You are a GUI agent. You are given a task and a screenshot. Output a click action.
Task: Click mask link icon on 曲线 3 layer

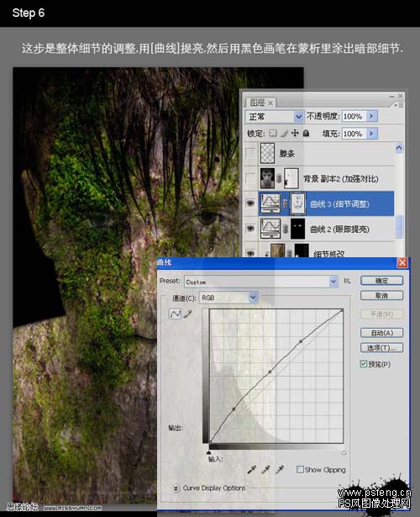[x=286, y=203]
